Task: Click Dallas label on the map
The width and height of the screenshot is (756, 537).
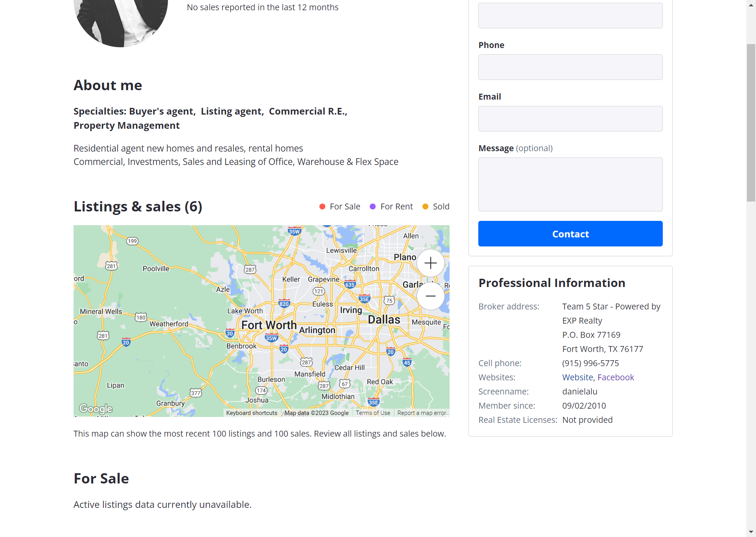Action: [384, 320]
